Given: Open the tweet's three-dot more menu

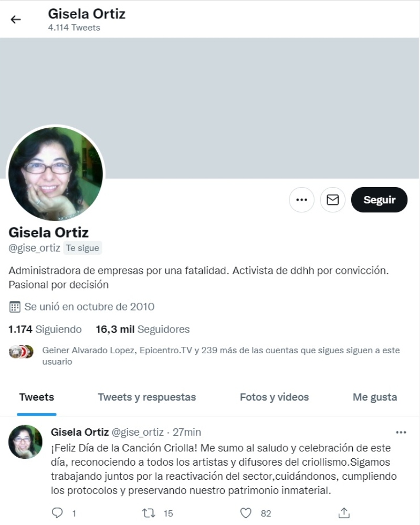Looking at the screenshot, I should click(x=401, y=433).
